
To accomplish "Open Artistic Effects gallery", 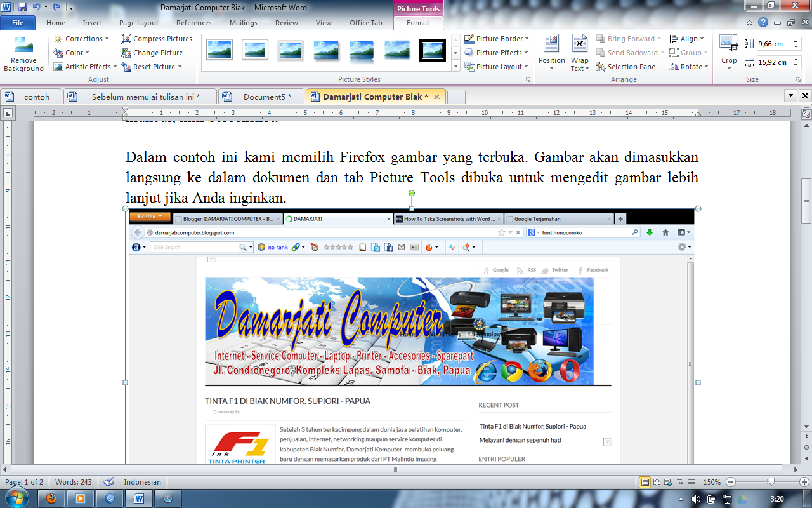I will 86,67.
